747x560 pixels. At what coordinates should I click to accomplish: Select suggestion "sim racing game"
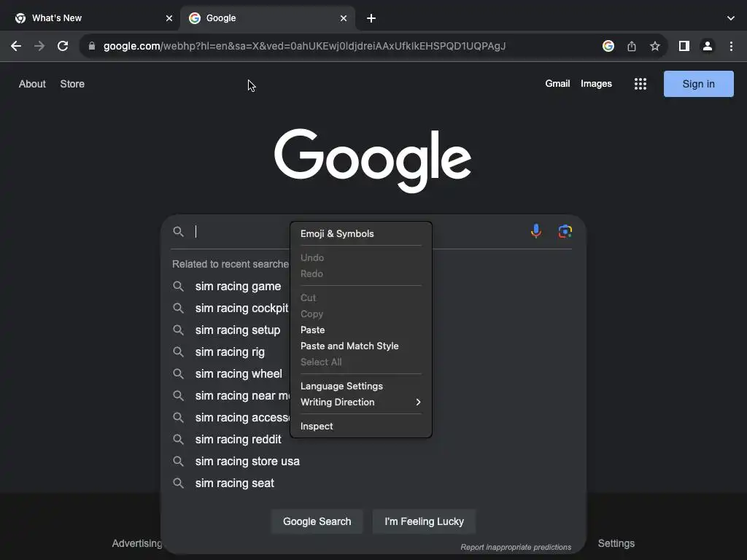pos(239,286)
